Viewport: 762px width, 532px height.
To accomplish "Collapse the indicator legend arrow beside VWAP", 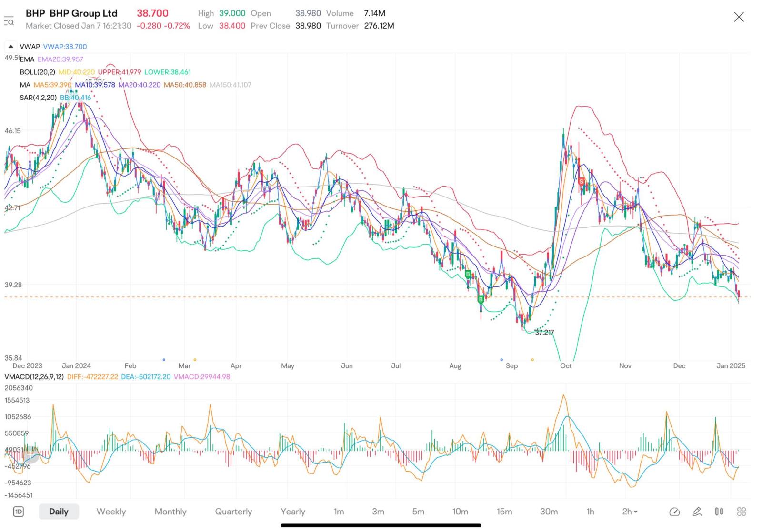I will pos(10,46).
